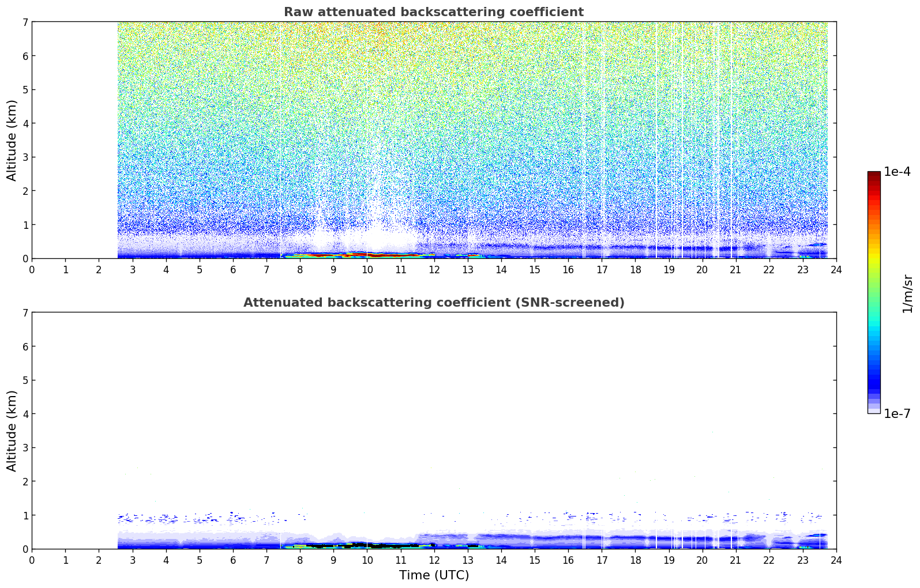The height and width of the screenshot is (588, 920).
Task: Click the "Time (UTC)" x-axis label
Action: point(434,575)
